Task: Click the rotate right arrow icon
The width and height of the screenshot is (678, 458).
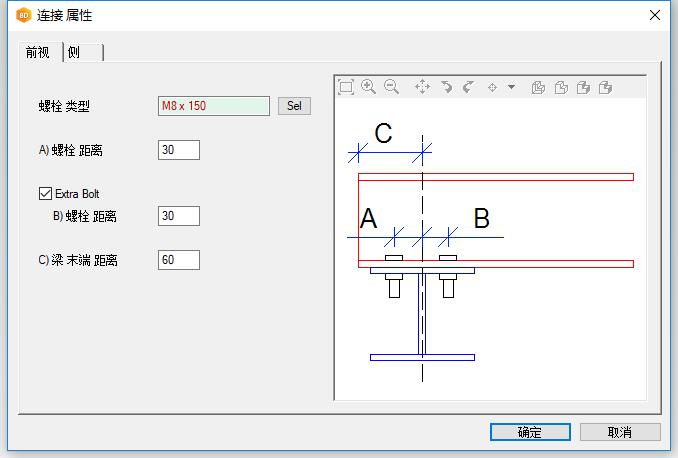Action: [468, 87]
